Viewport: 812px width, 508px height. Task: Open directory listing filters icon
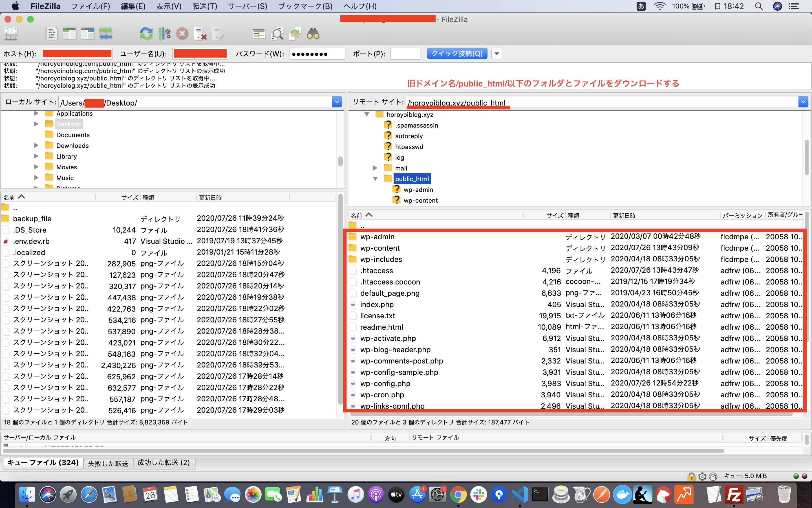pos(259,34)
